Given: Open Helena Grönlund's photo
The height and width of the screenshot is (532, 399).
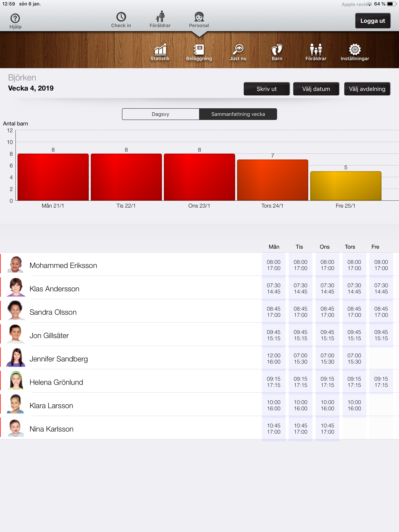Looking at the screenshot, I should click(x=16, y=381).
